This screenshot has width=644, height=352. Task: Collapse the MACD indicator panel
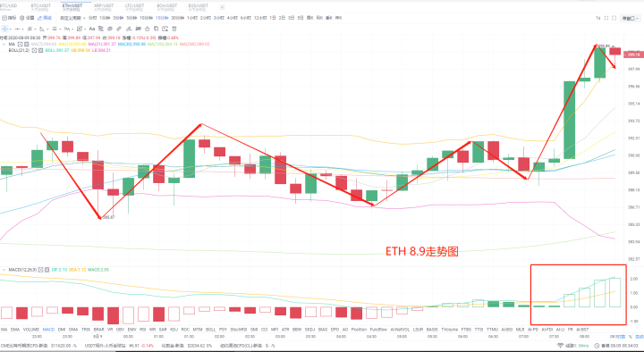tap(4, 270)
